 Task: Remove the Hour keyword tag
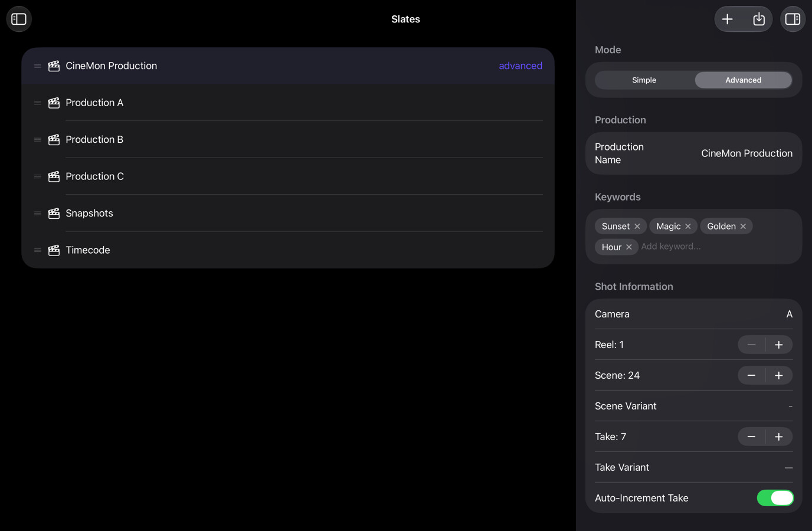(x=629, y=247)
